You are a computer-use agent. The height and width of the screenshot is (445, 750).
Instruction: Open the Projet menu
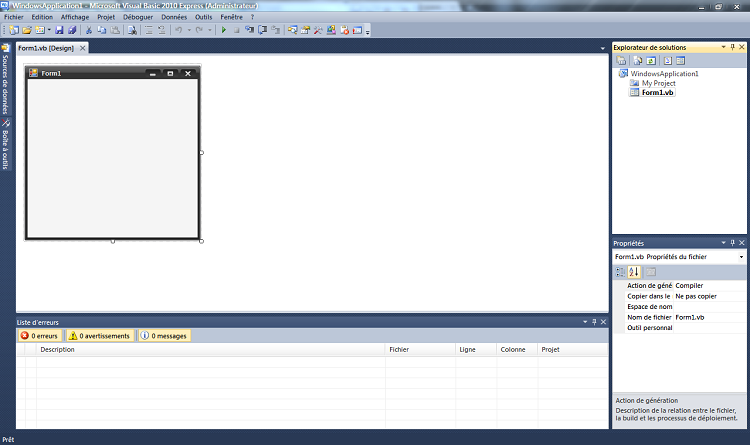point(106,17)
